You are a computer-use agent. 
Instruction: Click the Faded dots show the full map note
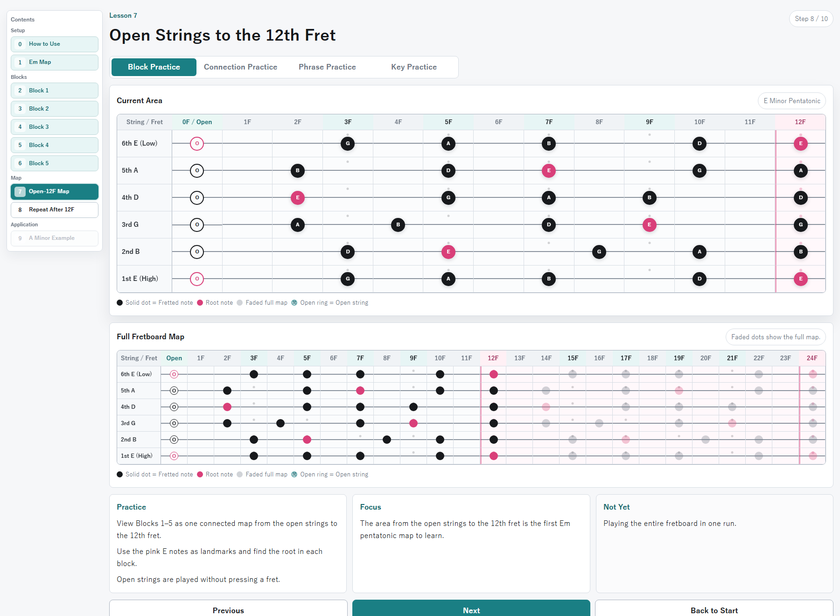[776, 337]
